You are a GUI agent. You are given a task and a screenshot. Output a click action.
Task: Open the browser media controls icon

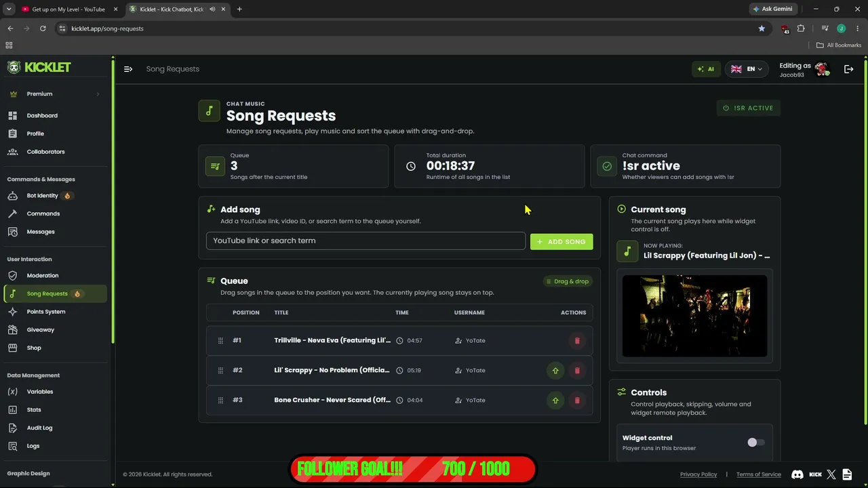click(825, 28)
